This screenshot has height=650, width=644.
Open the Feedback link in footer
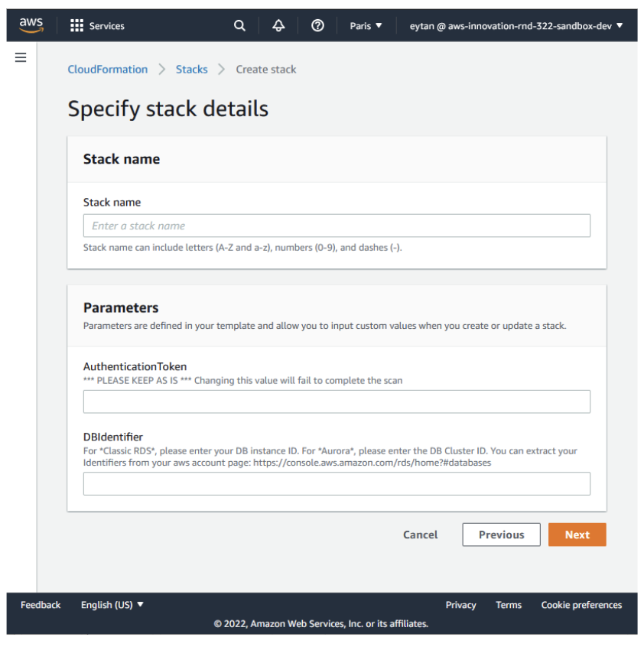41,605
